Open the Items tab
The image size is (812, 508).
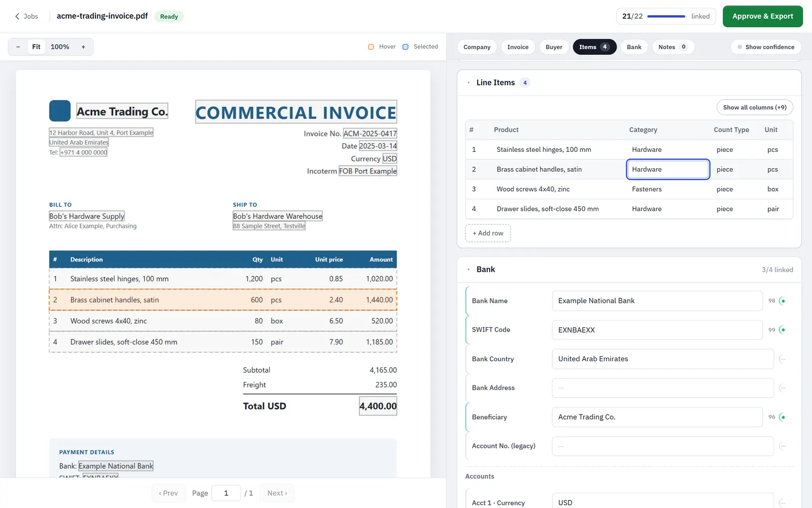pos(594,47)
